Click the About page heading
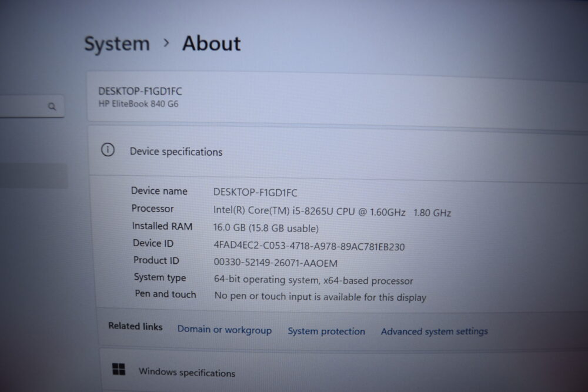This screenshot has height=392, width=588. pyautogui.click(x=212, y=43)
